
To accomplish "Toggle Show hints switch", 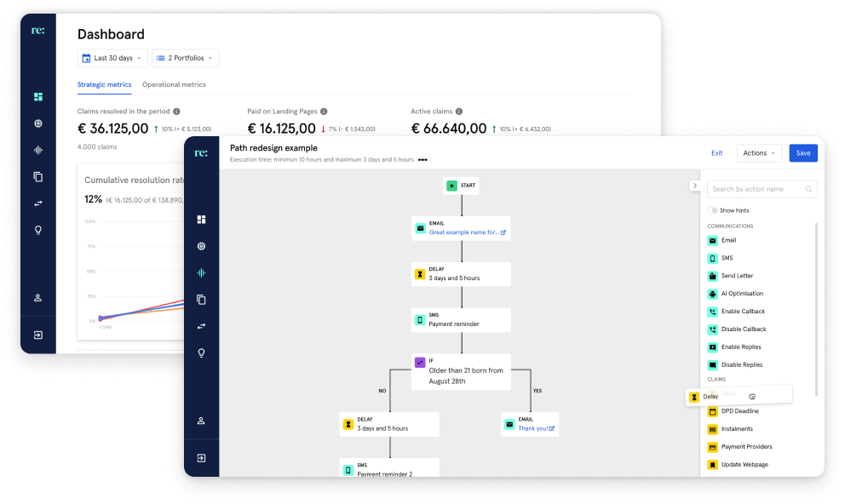I will point(712,210).
